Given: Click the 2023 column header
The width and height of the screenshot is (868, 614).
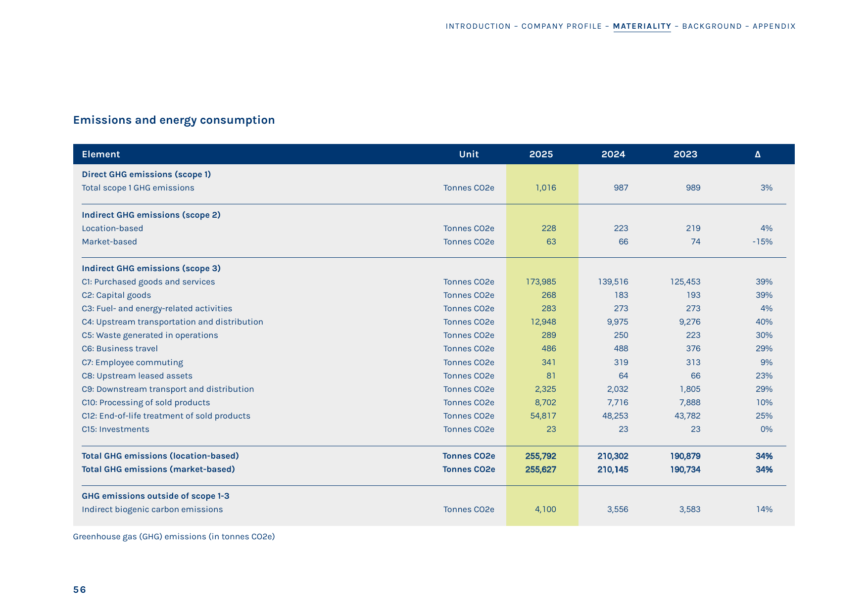Looking at the screenshot, I should (685, 154).
